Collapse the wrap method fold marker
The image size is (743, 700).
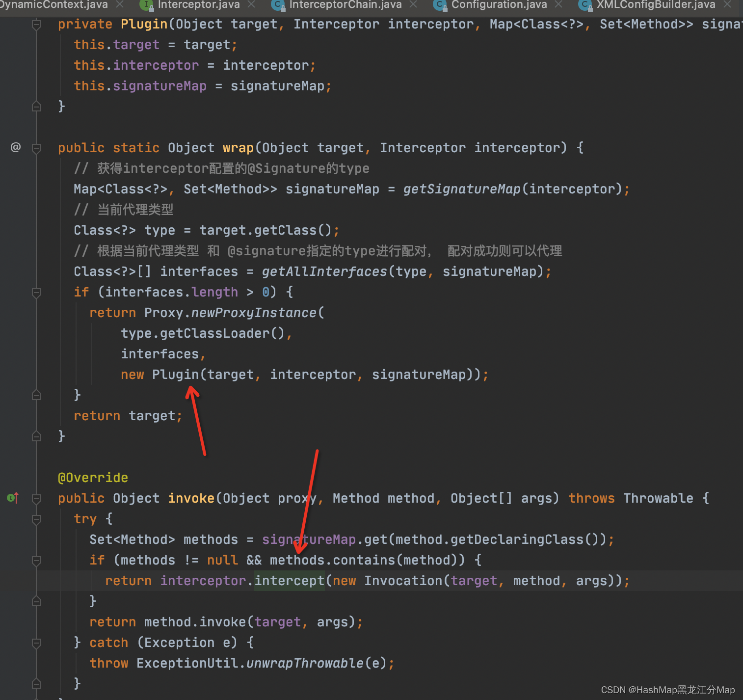[36, 148]
